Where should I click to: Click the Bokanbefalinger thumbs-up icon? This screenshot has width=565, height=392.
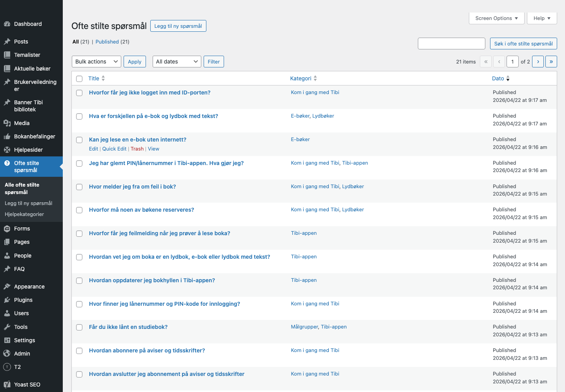[x=7, y=136]
